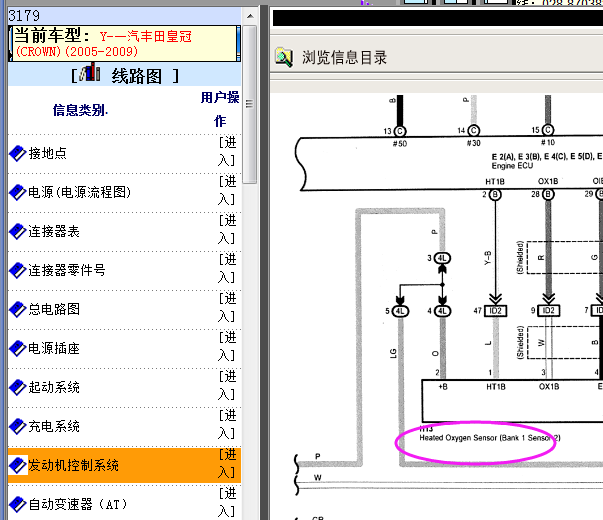Click the book icon beside 连接器零件号
This screenshot has width=603, height=520.
click(17, 270)
